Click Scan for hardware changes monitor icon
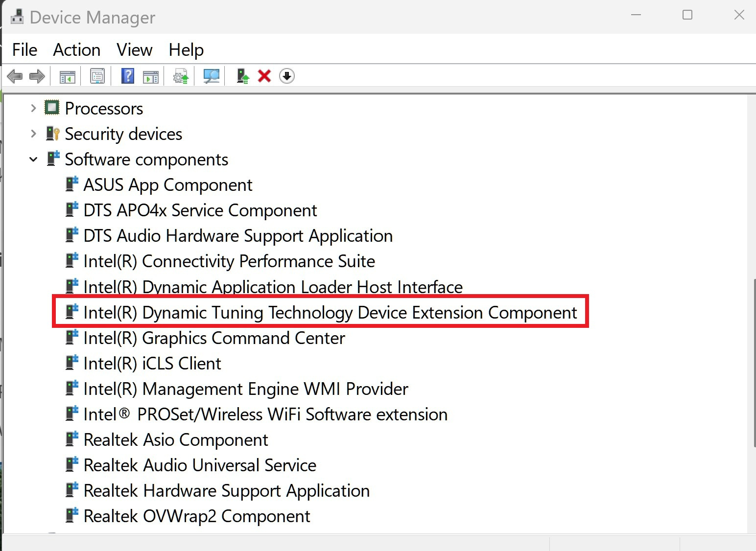756x551 pixels. pos(212,76)
